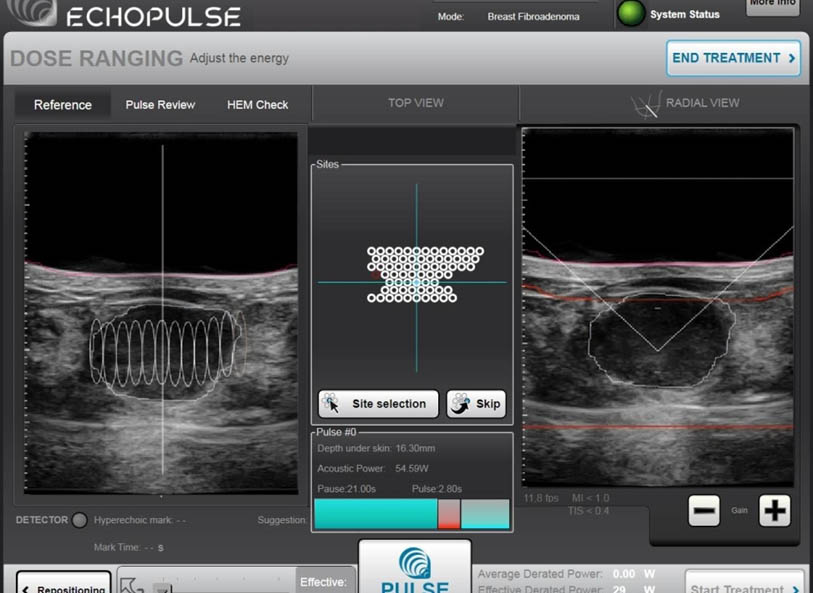Click the 'Breast Fibroadenoma' mode text
Image resolution: width=813 pixels, height=593 pixels.
(534, 17)
